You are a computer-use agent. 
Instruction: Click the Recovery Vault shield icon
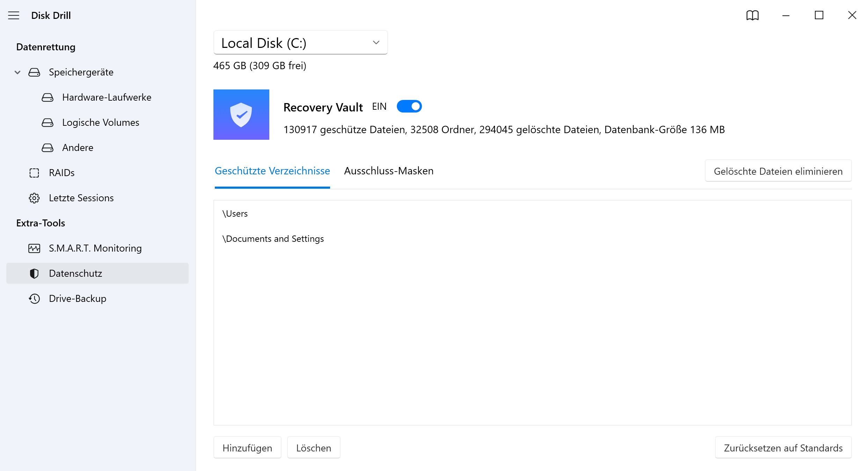tap(241, 114)
